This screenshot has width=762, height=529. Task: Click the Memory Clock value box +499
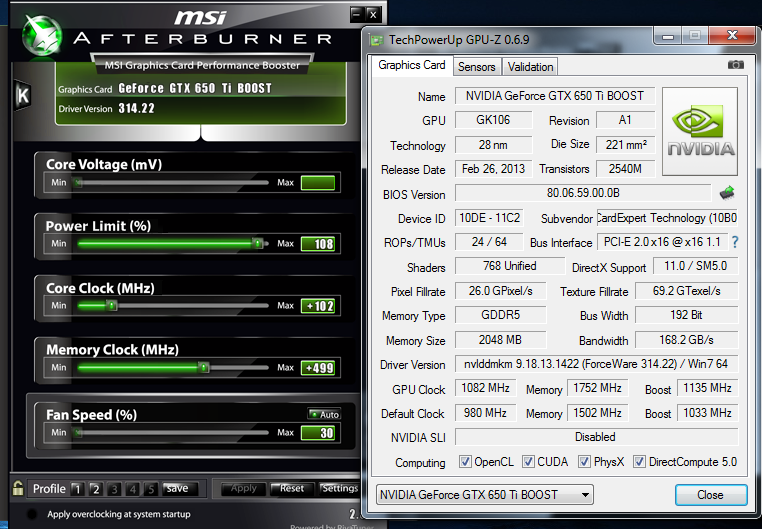click(x=318, y=368)
